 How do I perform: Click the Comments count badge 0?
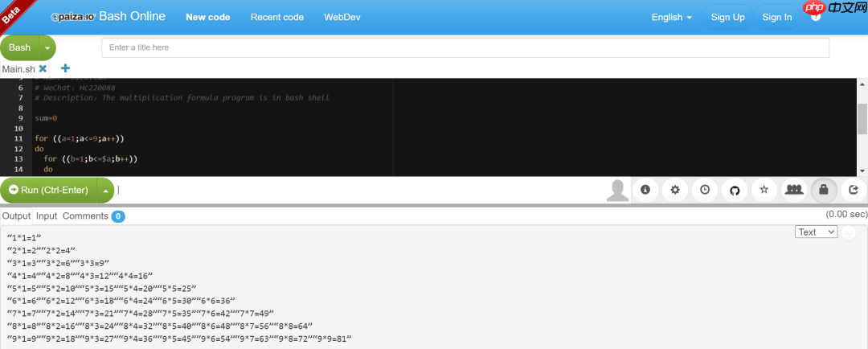pos(118,216)
